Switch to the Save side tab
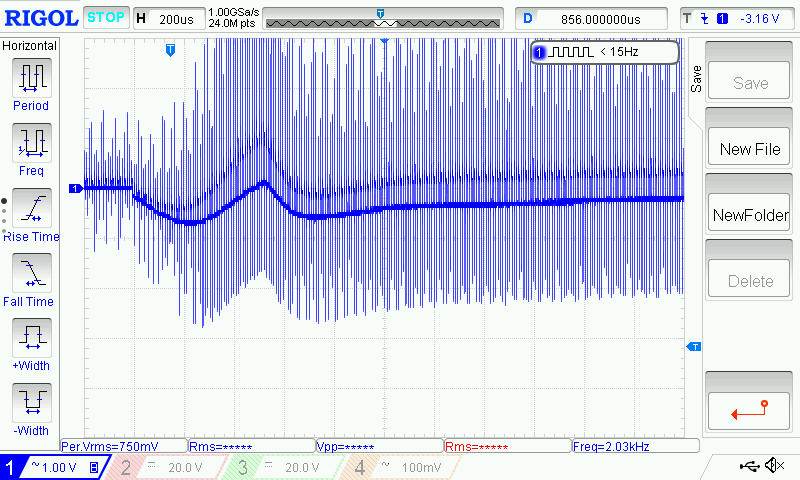The height and width of the screenshot is (480, 800). [x=696, y=78]
